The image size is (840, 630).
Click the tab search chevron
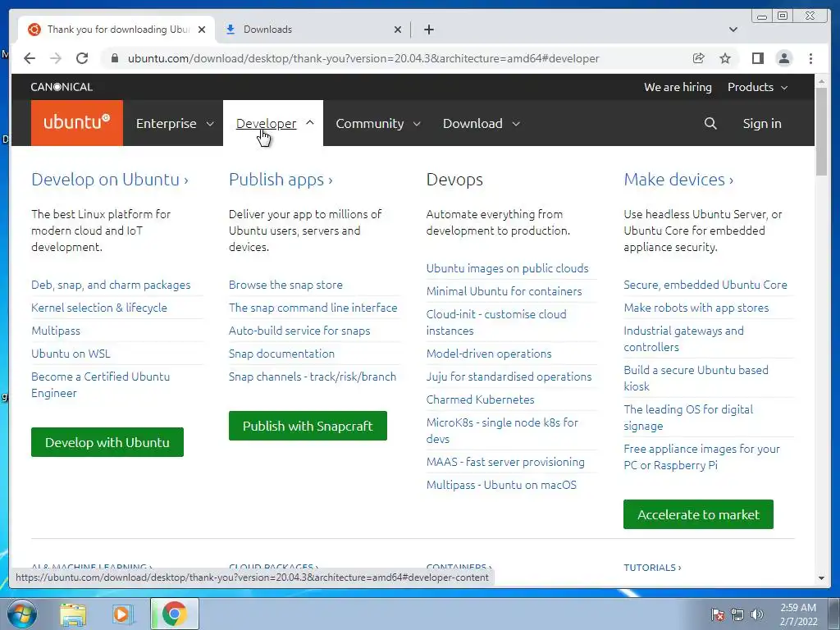(x=733, y=30)
